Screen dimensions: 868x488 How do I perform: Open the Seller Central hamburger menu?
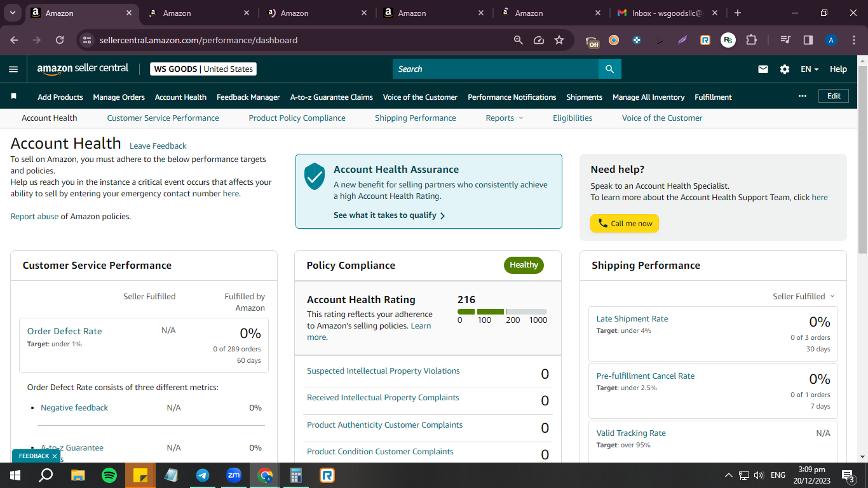(x=13, y=69)
